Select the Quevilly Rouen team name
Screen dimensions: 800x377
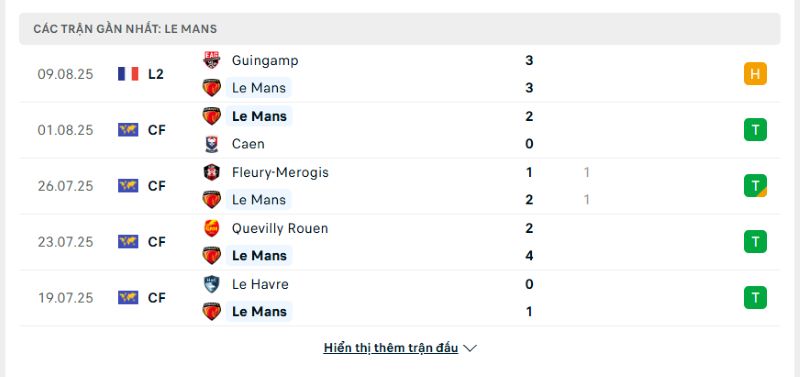coord(280,228)
